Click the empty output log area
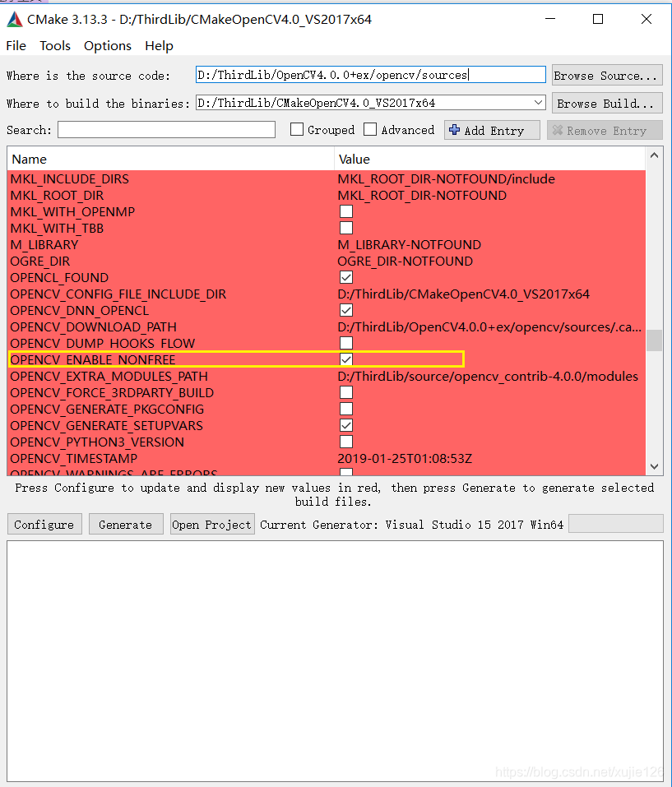The image size is (672, 787). click(336, 660)
